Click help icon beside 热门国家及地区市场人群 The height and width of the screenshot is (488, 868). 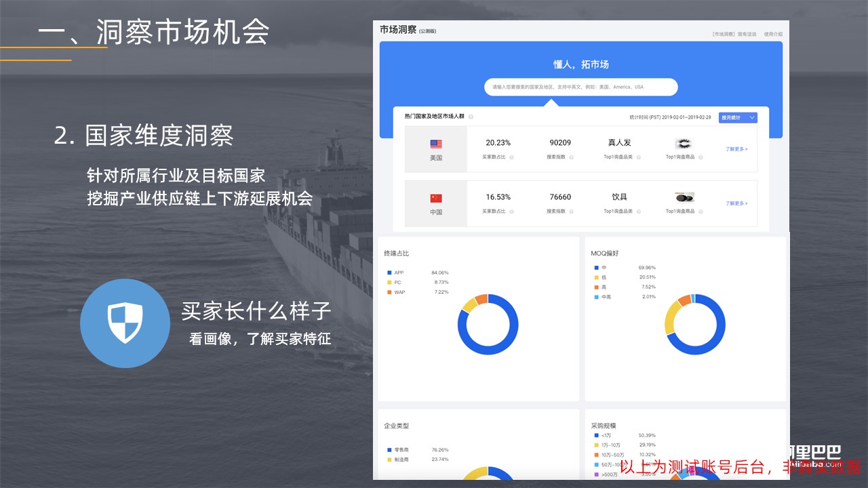click(471, 117)
